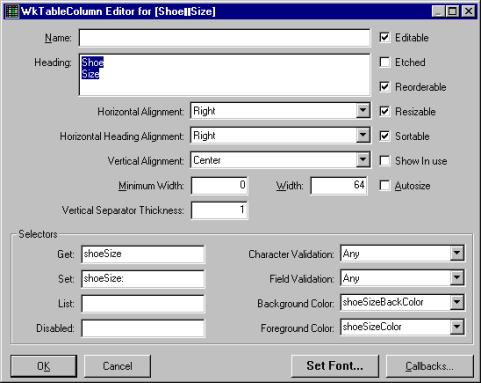Uncheck the Reorderable option
The width and height of the screenshot is (481, 383).
[385, 87]
